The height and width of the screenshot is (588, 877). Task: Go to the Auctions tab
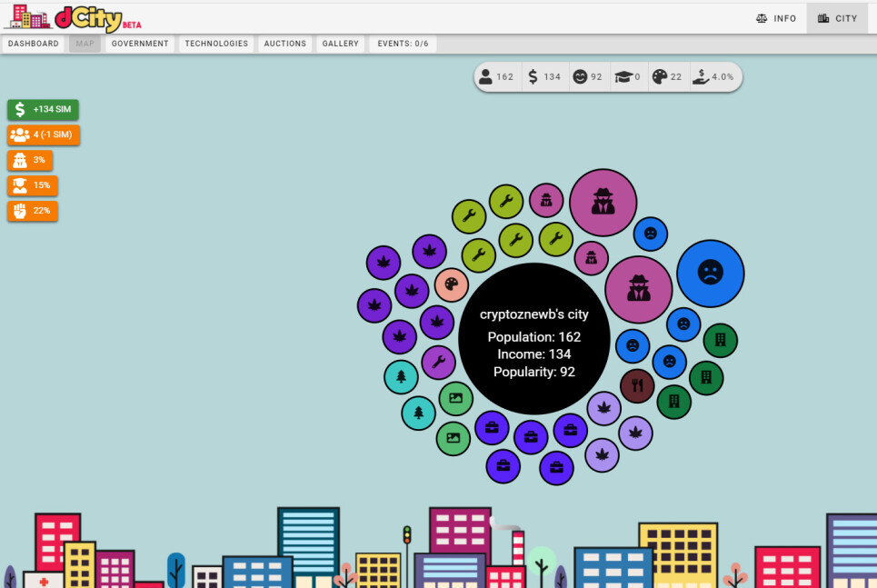pos(285,44)
